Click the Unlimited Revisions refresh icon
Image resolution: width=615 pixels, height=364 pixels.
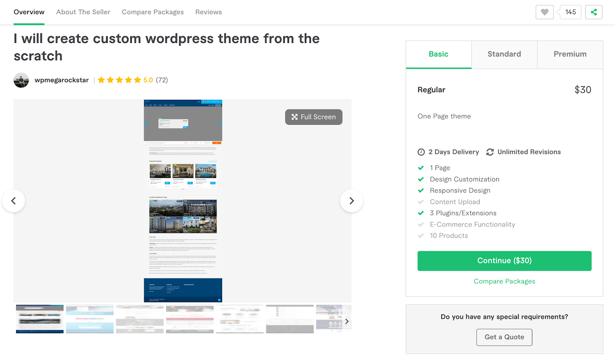[x=490, y=152]
